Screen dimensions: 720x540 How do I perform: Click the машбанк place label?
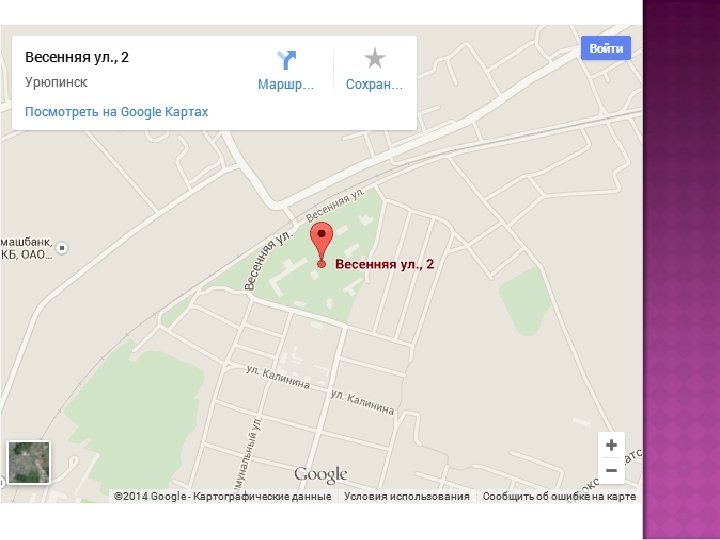click(27, 242)
